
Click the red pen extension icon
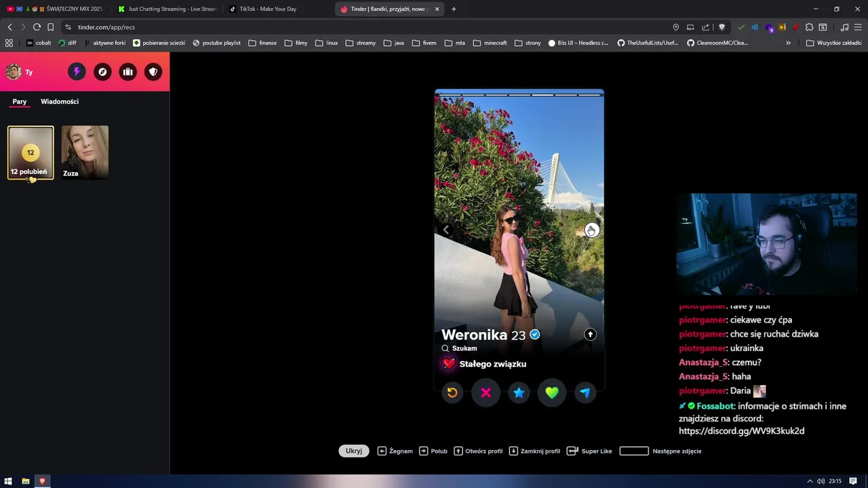[795, 27]
